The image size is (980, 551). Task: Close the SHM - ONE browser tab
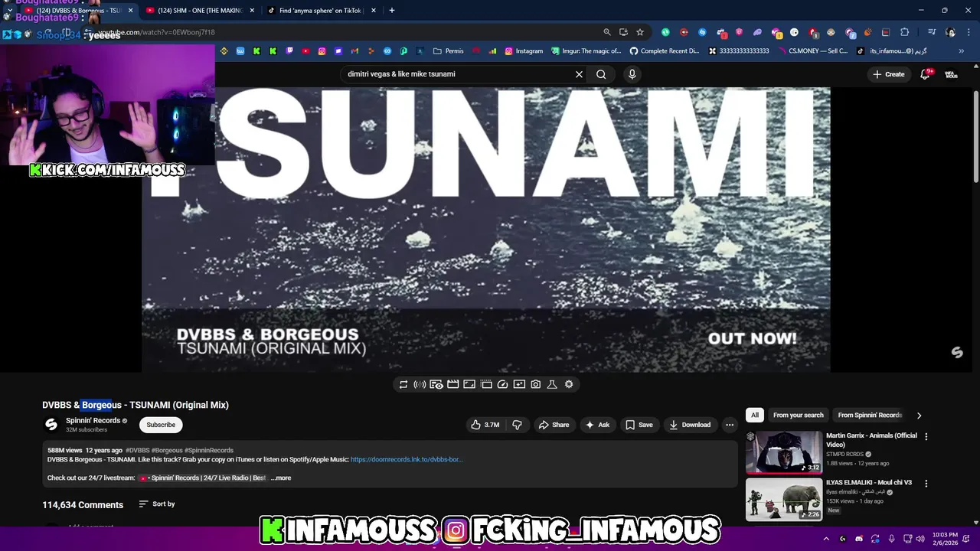(x=252, y=11)
